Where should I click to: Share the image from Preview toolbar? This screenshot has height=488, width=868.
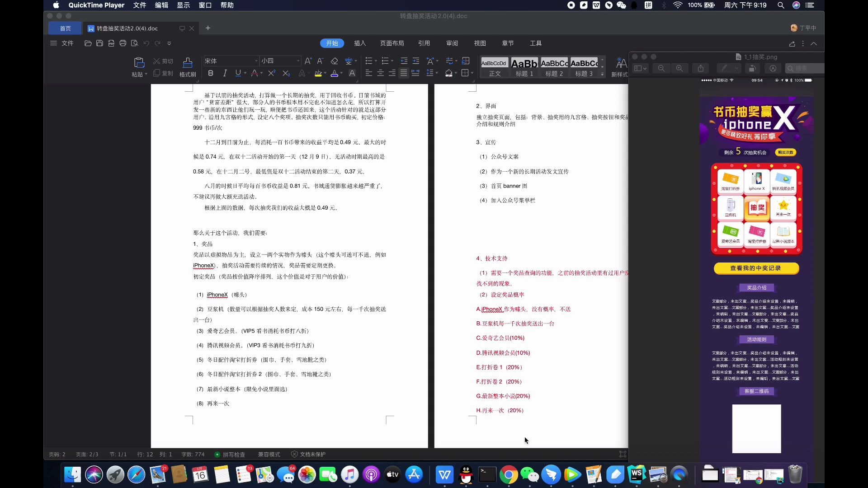click(x=701, y=68)
